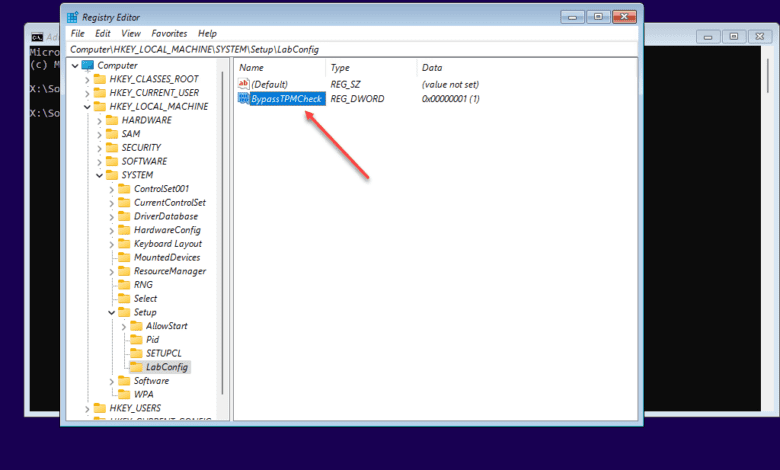
Task: Expand the CurrentControlSet key chevron
Action: coord(111,203)
